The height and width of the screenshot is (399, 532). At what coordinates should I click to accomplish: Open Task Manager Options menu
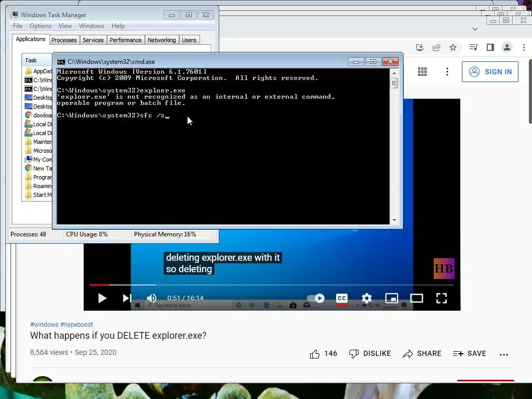pyautogui.click(x=41, y=26)
